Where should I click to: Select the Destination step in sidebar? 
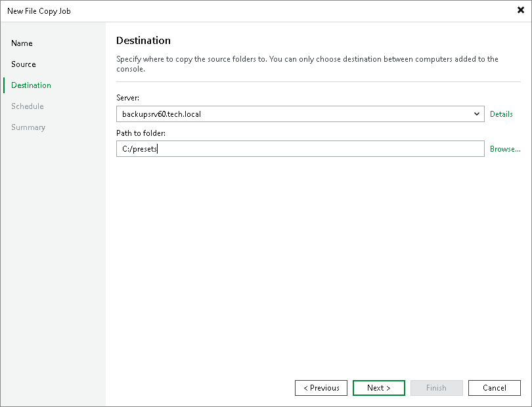[32, 85]
